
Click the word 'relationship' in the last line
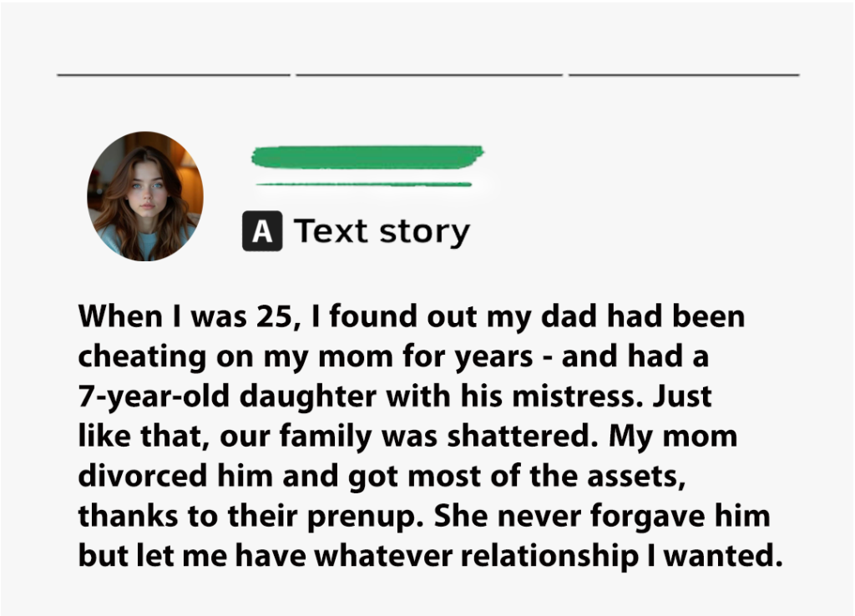549,557
